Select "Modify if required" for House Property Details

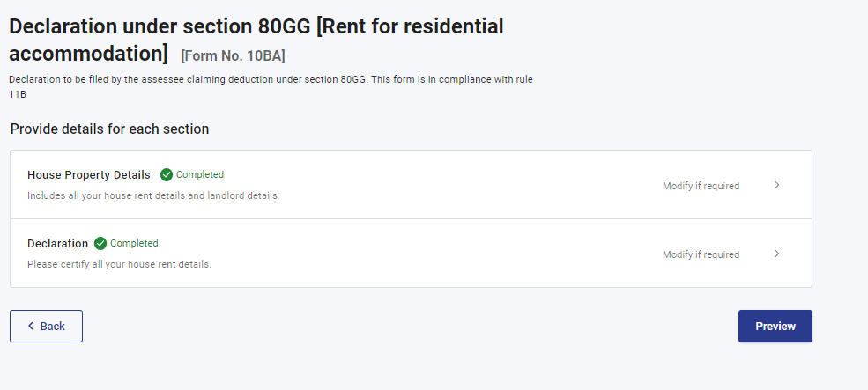pos(701,186)
